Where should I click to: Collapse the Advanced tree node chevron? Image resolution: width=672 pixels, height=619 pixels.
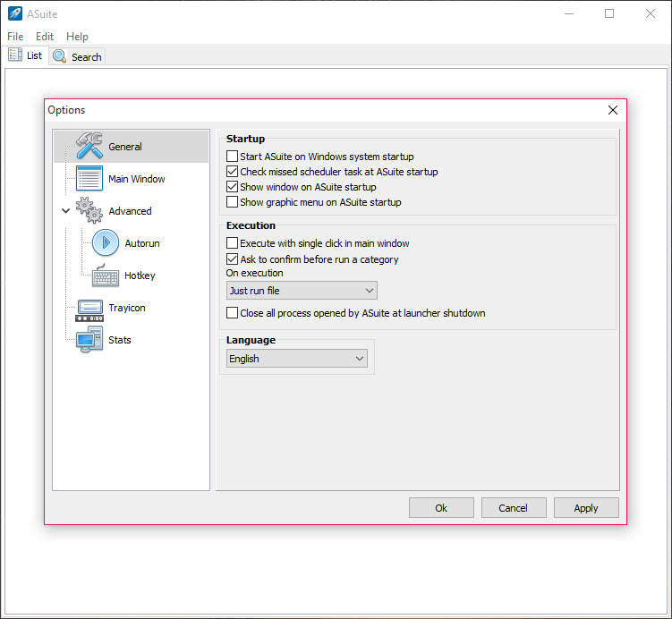click(x=65, y=210)
